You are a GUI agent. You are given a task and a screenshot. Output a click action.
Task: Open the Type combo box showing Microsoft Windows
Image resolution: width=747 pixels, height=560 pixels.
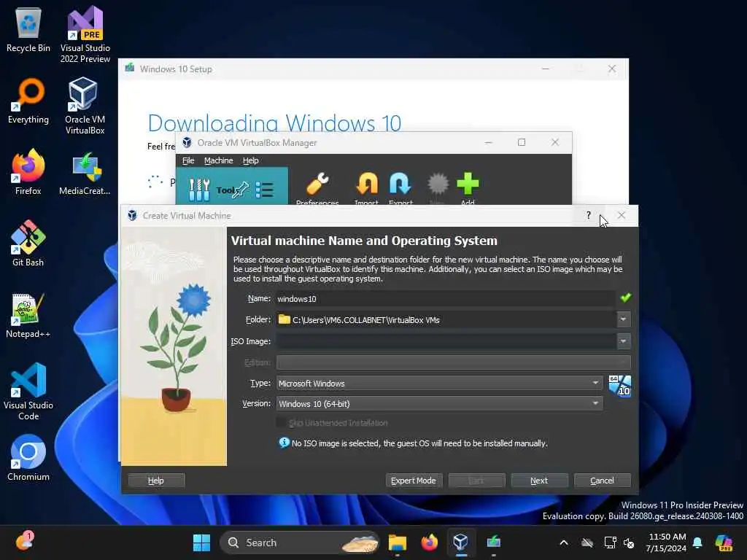click(439, 383)
